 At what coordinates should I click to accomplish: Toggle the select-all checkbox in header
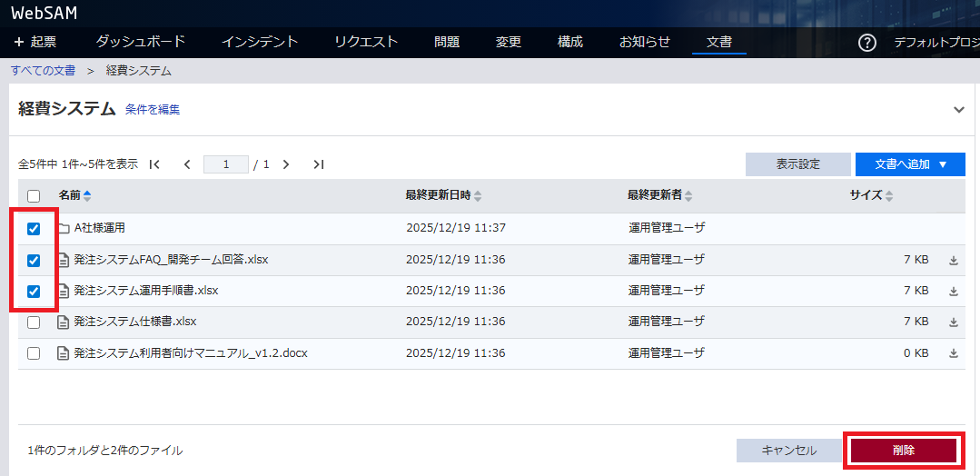click(34, 195)
